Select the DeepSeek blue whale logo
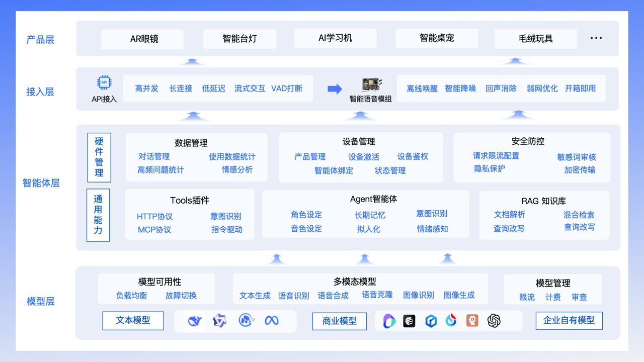This screenshot has height=362, width=644. pyautogui.click(x=195, y=321)
